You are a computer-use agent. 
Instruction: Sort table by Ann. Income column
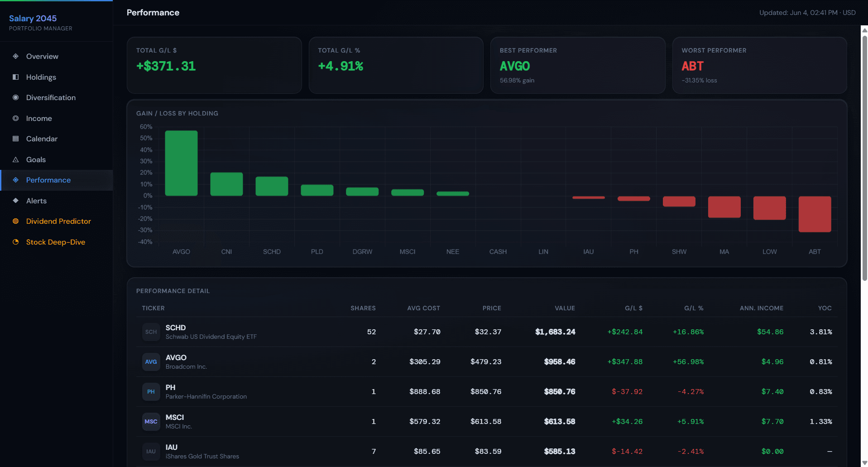pos(762,308)
